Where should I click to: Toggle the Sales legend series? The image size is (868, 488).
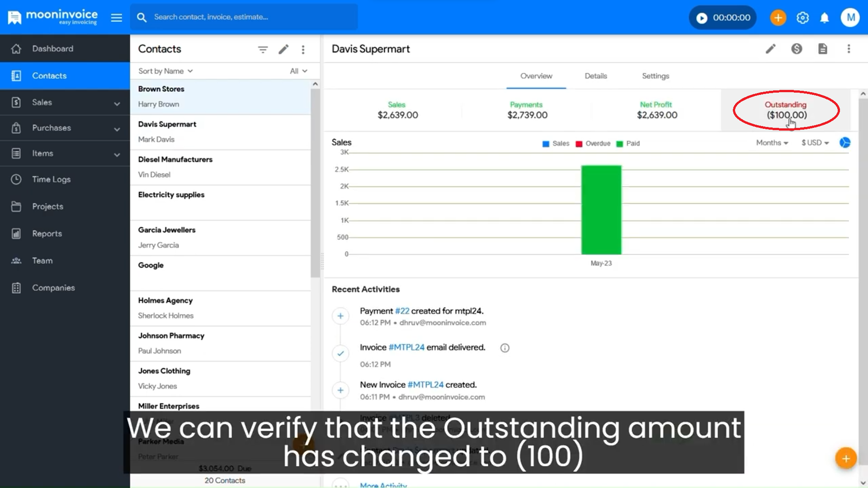pyautogui.click(x=556, y=144)
